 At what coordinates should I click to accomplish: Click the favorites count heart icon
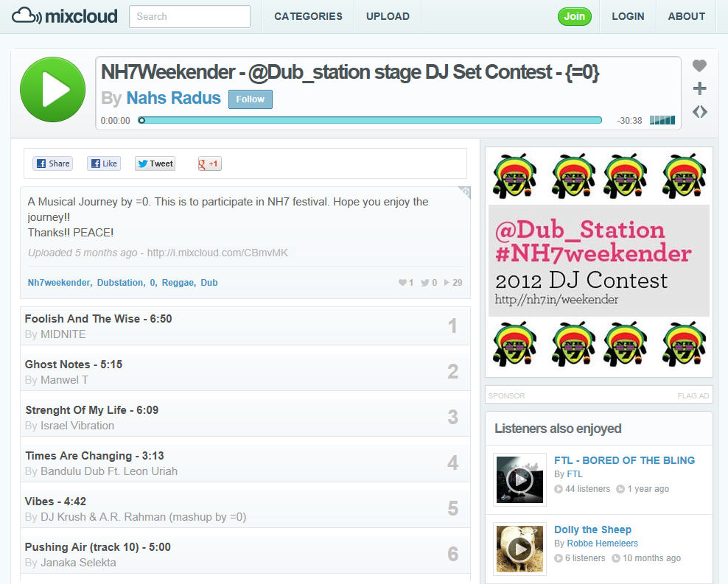tap(402, 283)
